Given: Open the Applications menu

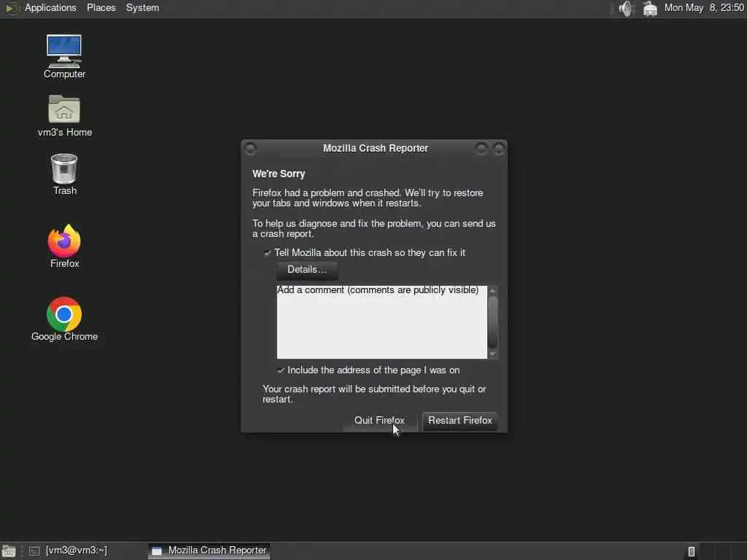Looking at the screenshot, I should click(x=50, y=8).
